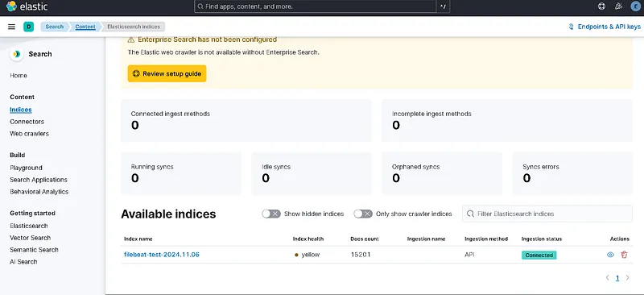This screenshot has width=644, height=295.
Task: Toggle Only show crawler indices switch
Action: (x=363, y=214)
